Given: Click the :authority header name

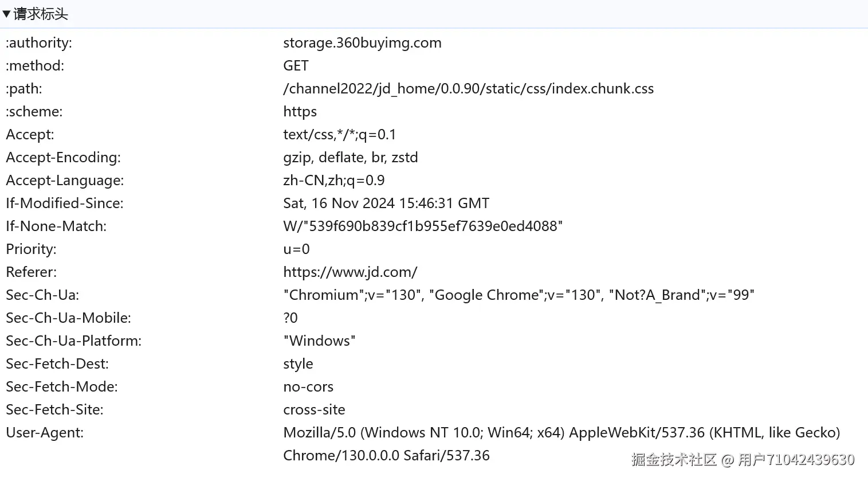Looking at the screenshot, I should (39, 43).
